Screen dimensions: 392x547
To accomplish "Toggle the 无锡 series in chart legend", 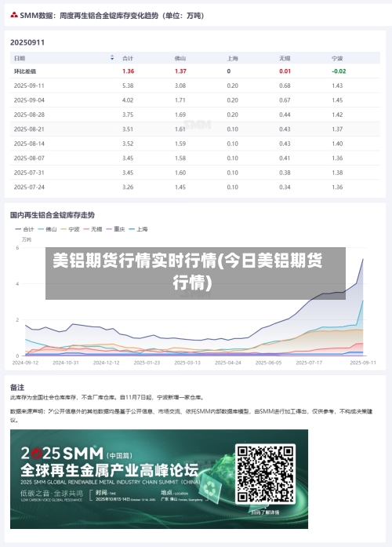I will pyautogui.click(x=93, y=229).
